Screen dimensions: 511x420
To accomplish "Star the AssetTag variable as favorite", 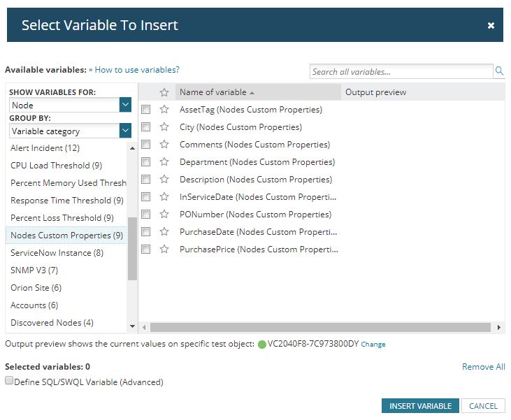I will (164, 110).
